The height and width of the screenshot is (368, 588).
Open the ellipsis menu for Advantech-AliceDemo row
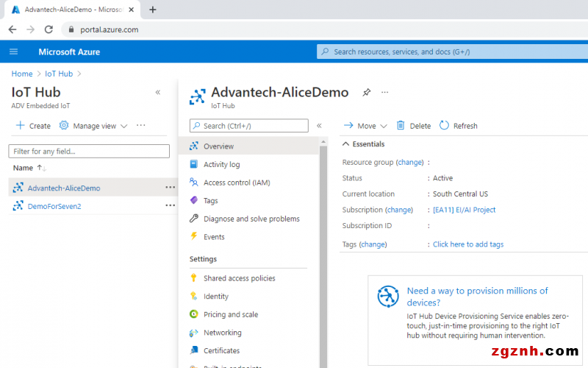(x=171, y=188)
